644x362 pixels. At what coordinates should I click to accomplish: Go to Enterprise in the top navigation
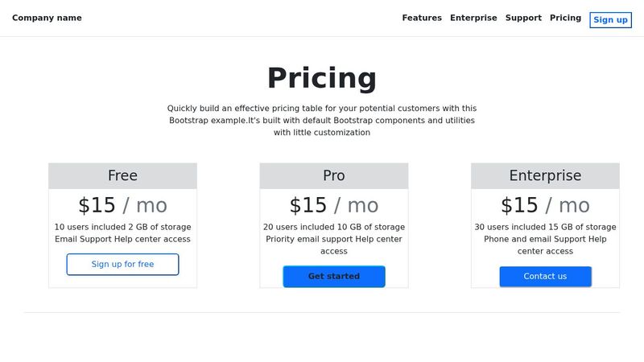tap(473, 18)
